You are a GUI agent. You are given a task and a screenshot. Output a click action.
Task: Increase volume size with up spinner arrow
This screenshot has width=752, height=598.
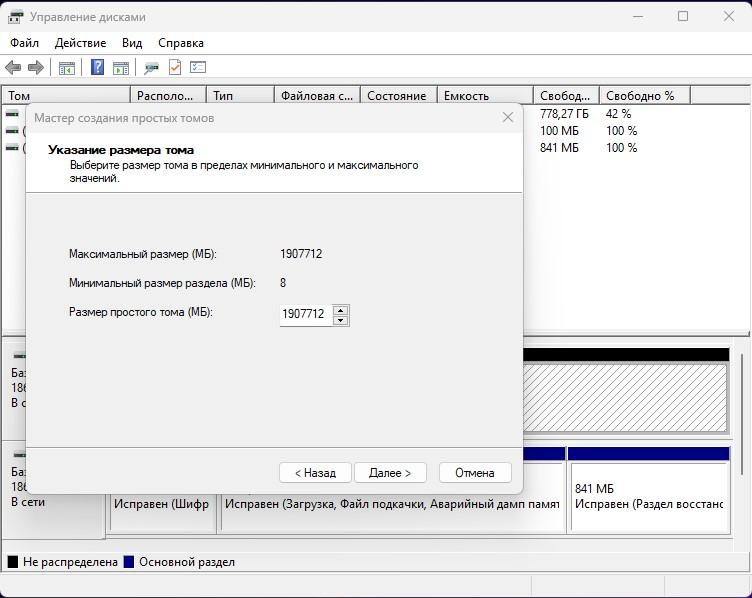(341, 309)
